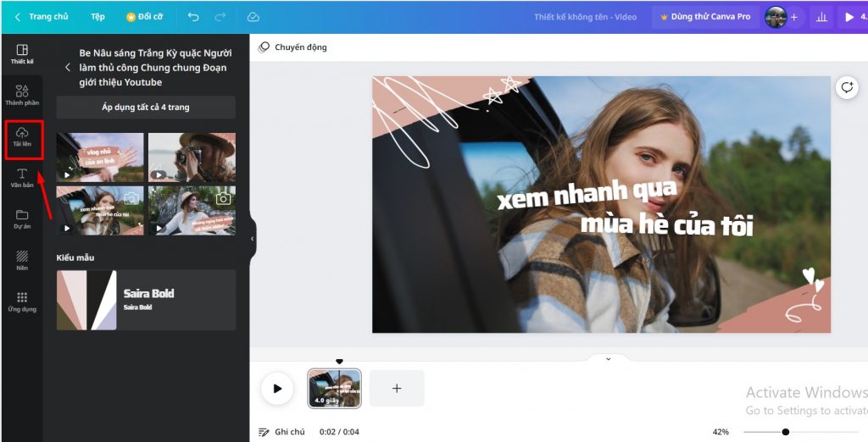Open Chuyển động animation options
Image resolution: width=868 pixels, height=442 pixels.
(x=292, y=47)
